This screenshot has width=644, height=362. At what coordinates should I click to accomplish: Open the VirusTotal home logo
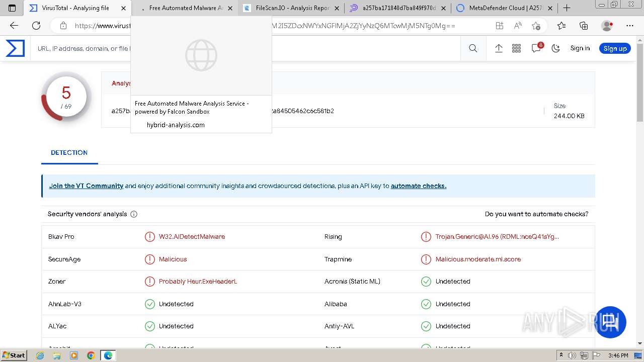coord(15,48)
